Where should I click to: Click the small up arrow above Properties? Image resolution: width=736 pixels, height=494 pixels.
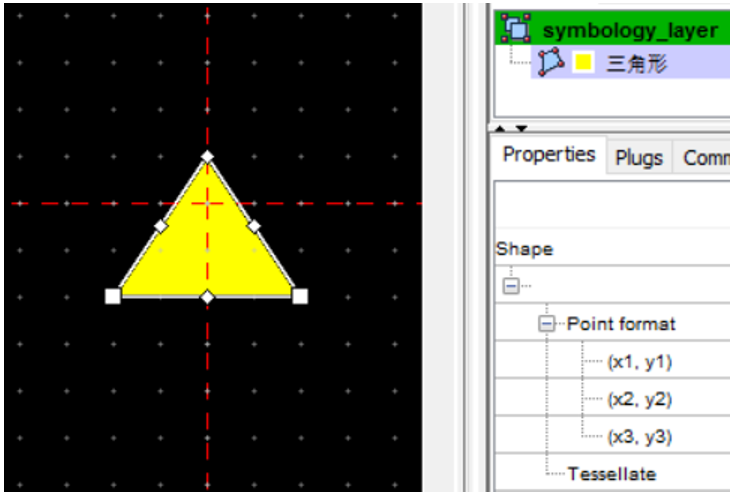coord(500,129)
